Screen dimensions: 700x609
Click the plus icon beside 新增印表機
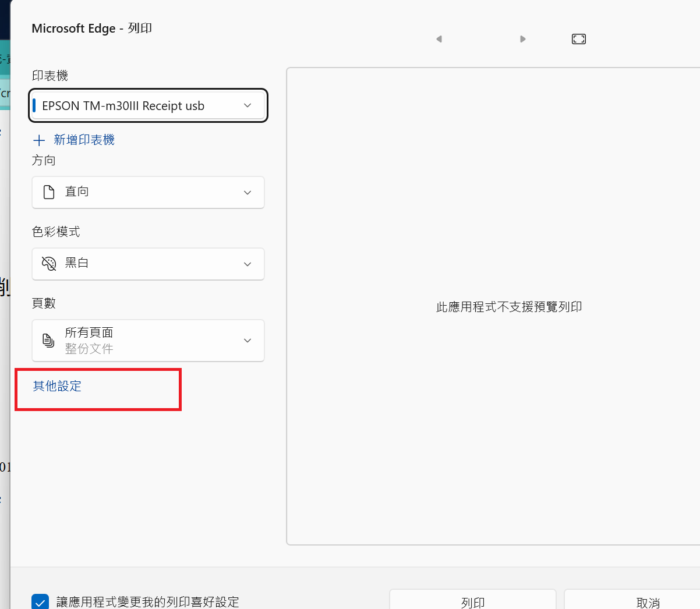click(x=39, y=140)
